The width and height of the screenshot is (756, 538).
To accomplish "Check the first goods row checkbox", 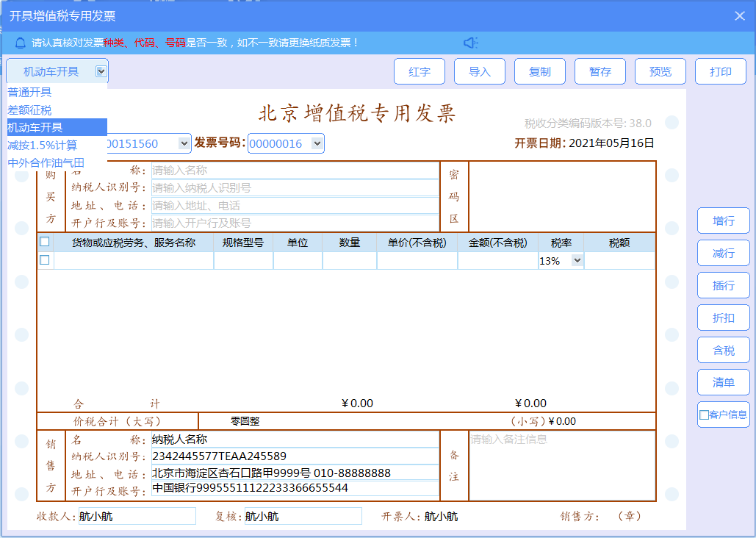I will (x=46, y=259).
